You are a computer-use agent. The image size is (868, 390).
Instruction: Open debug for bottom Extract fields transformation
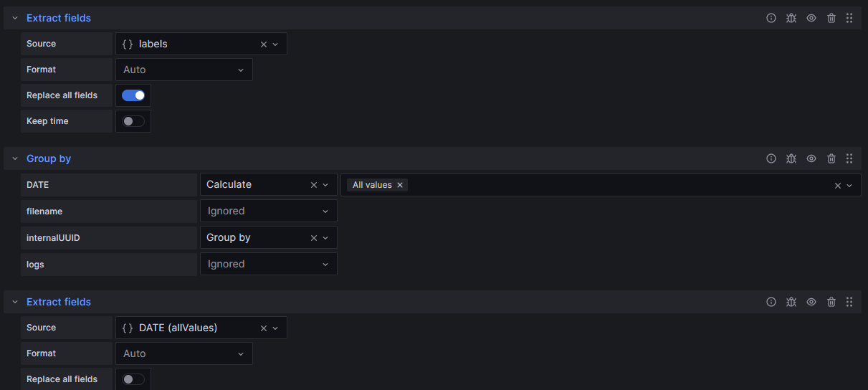(791, 302)
